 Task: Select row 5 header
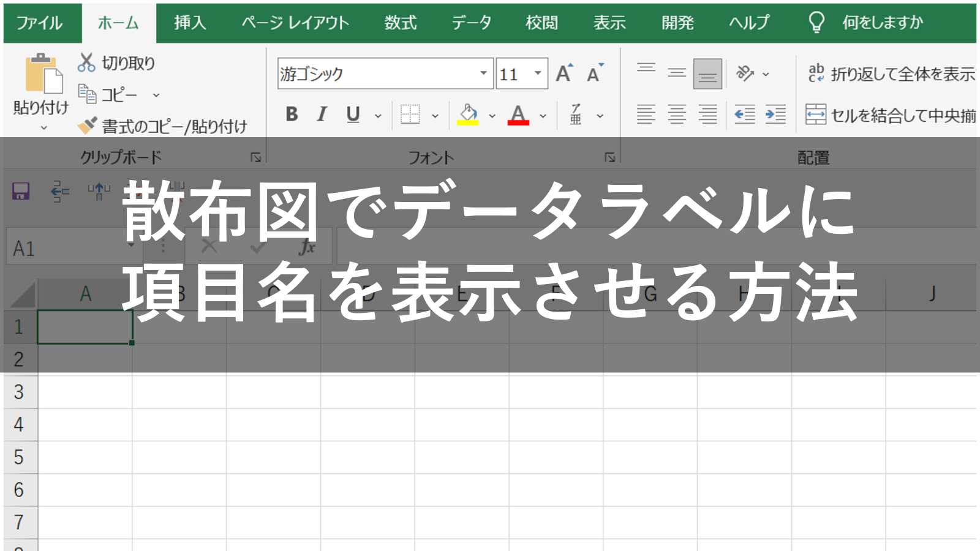coord(19,457)
